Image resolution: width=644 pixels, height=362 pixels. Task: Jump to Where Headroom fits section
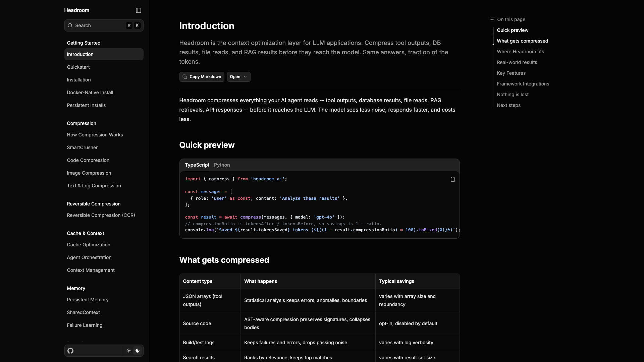(520, 52)
